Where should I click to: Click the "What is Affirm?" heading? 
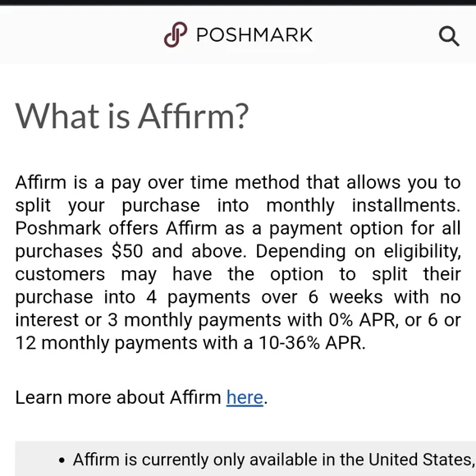132,117
